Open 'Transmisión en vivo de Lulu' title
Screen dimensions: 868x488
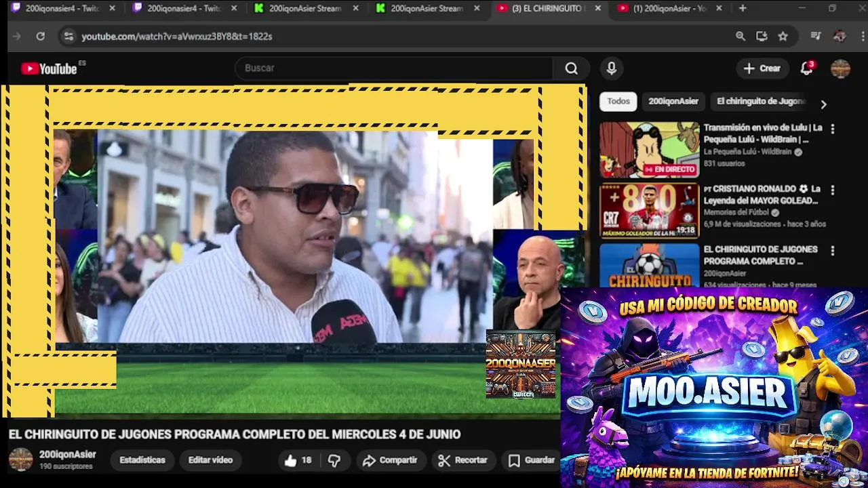pyautogui.click(x=763, y=134)
